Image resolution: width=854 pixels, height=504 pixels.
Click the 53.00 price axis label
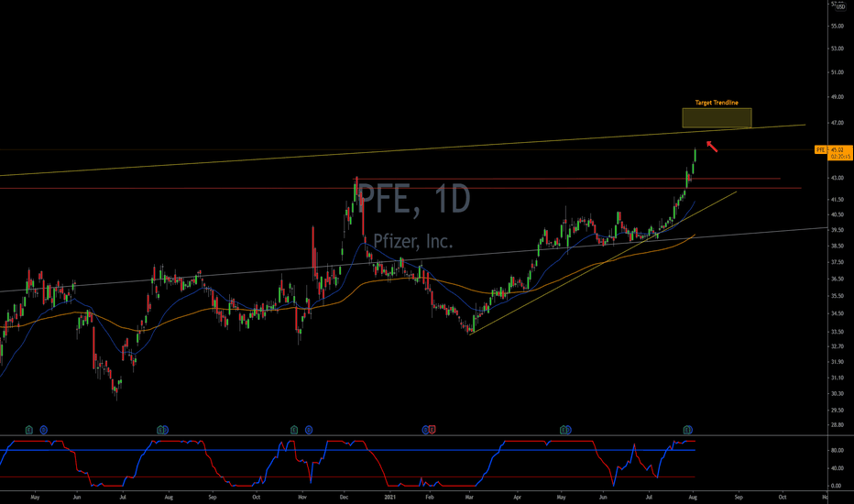[x=838, y=49]
